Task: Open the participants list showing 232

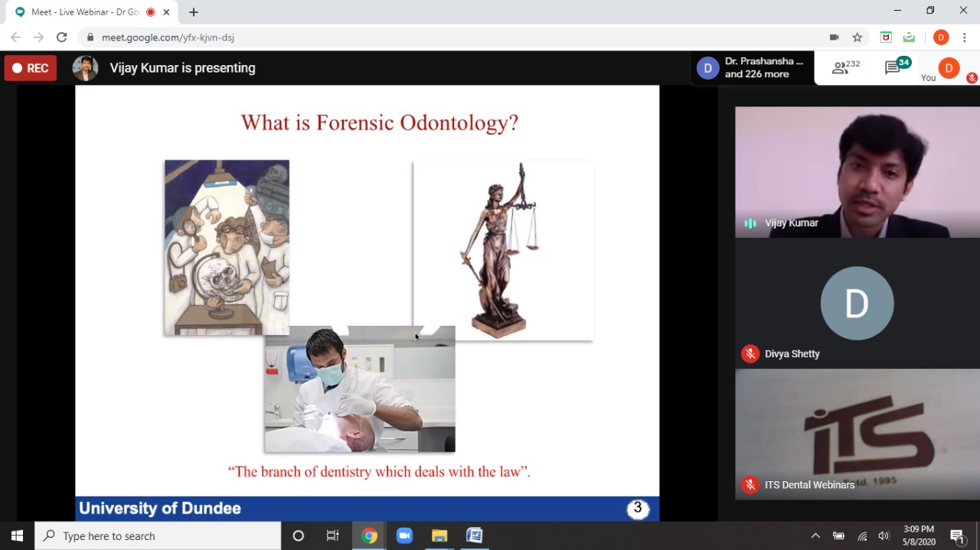Action: click(x=845, y=68)
